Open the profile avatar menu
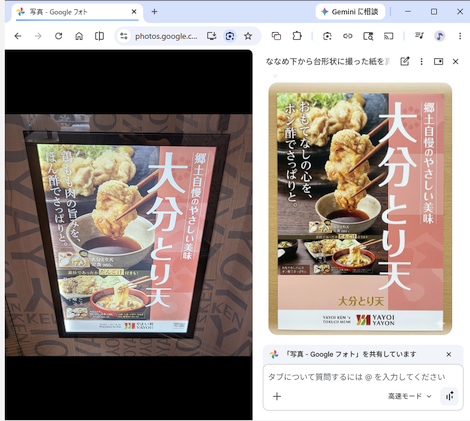The width and height of the screenshot is (470, 421). 440,36
